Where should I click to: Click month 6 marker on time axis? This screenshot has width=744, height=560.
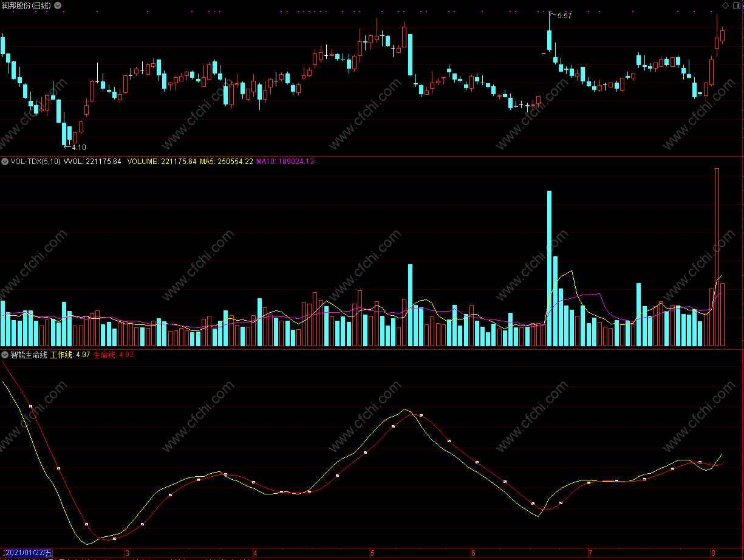tap(473, 553)
